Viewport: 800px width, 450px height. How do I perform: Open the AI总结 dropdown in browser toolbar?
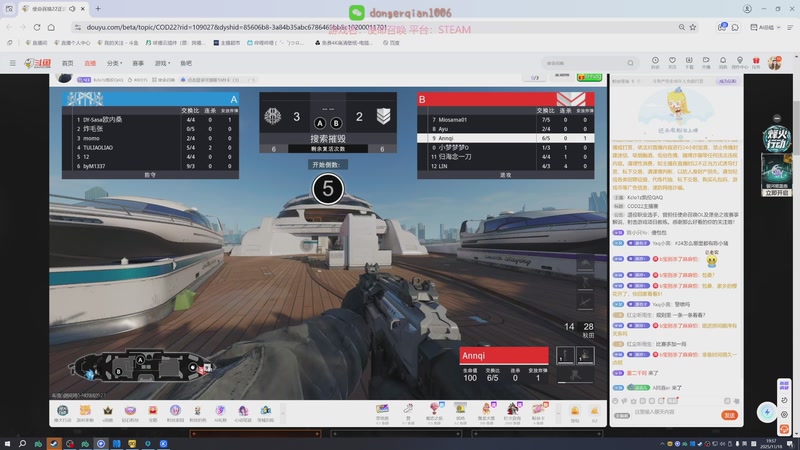coord(765,27)
